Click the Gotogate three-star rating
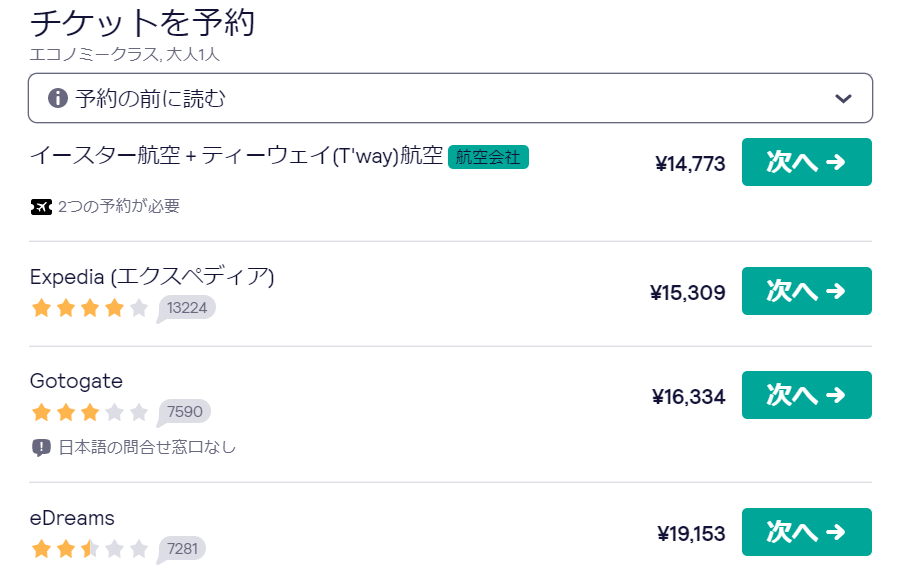Screen dimensions: 899x585 [x=90, y=412]
